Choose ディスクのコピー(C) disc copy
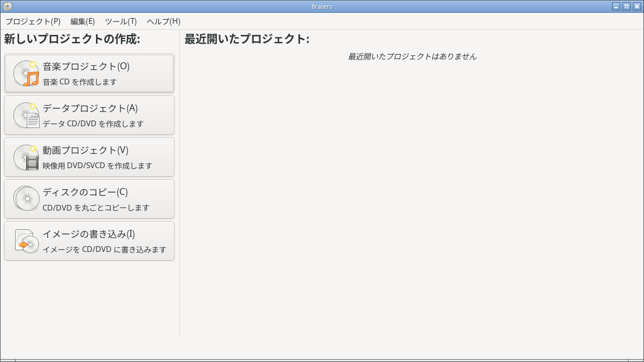 (x=89, y=199)
